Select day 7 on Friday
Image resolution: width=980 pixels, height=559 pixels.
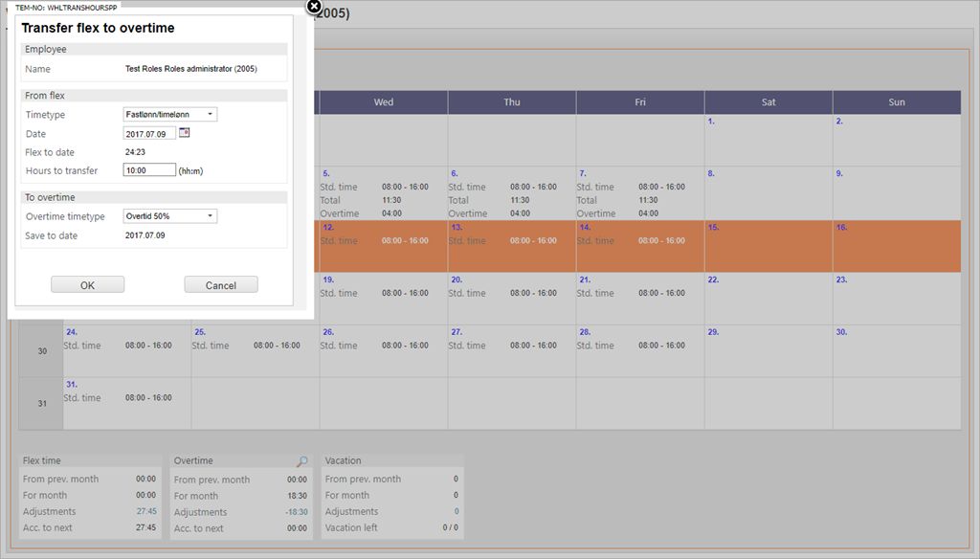pos(581,174)
